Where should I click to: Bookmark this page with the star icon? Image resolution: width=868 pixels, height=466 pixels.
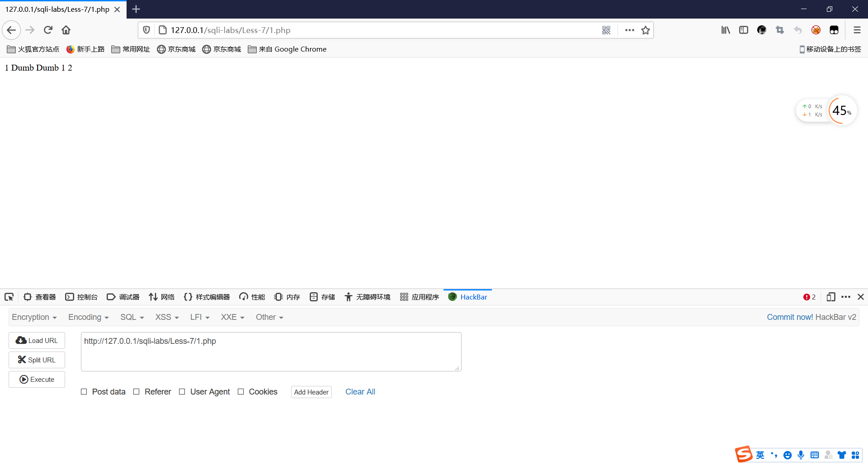[x=646, y=30]
